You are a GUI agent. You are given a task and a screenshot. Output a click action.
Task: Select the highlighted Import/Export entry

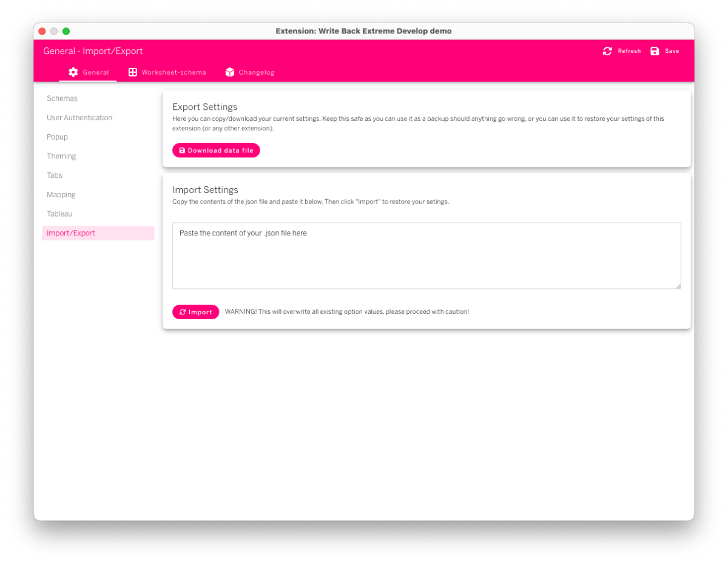coord(71,232)
